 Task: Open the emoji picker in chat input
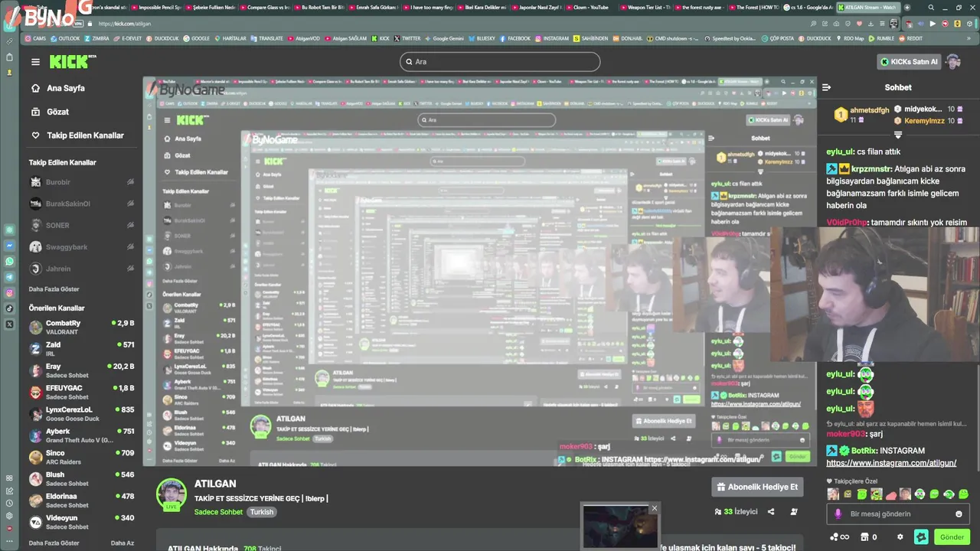pyautogui.click(x=959, y=514)
